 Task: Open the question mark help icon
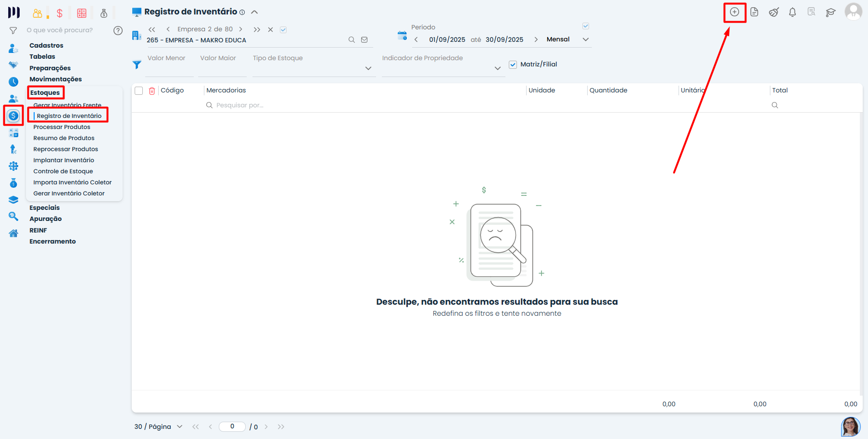tap(118, 30)
